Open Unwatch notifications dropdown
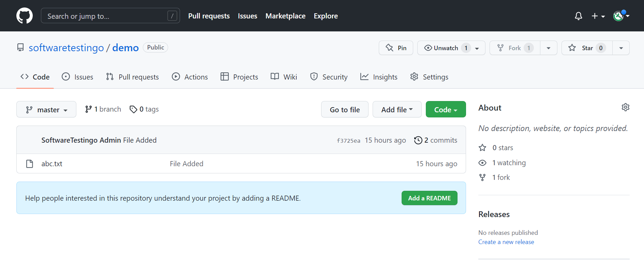This screenshot has width=644, height=271. (x=451, y=48)
